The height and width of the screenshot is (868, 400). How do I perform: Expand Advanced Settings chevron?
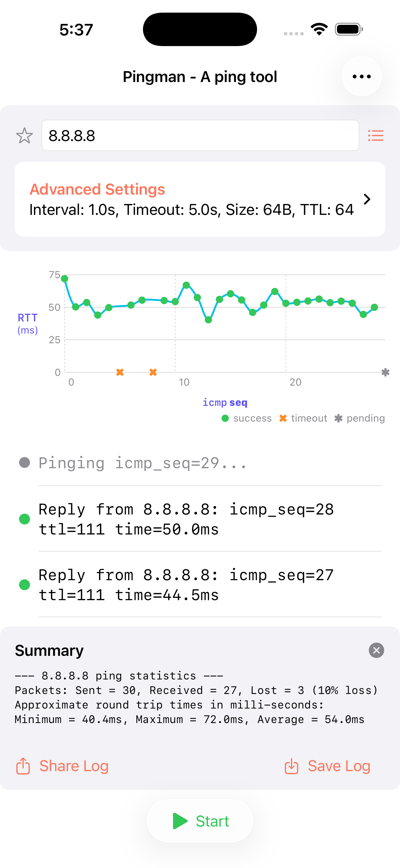coord(367,199)
